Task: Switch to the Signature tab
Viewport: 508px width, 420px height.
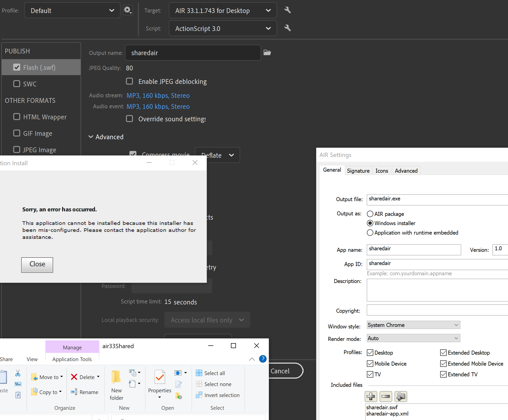Action: pyautogui.click(x=358, y=170)
